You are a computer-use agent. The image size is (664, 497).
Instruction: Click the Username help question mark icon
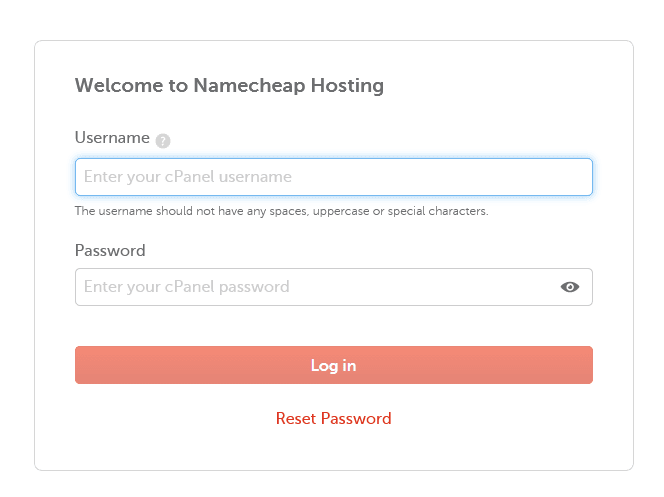pos(163,141)
